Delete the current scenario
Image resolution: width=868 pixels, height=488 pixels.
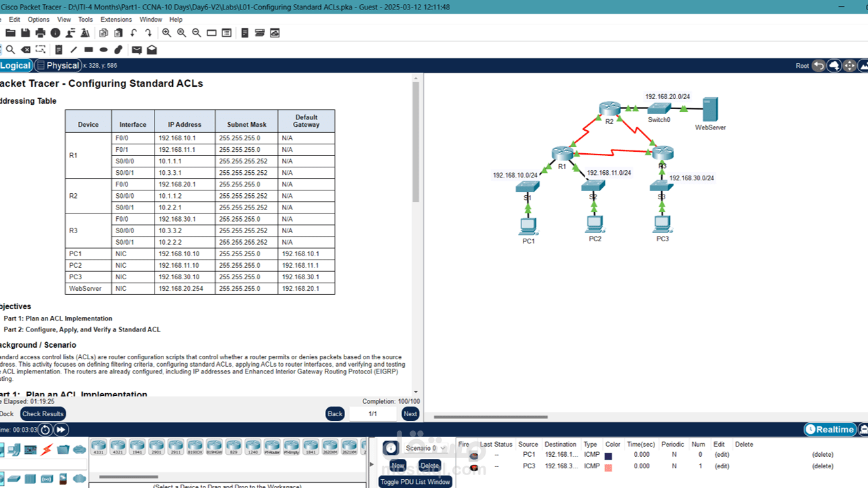[429, 466]
